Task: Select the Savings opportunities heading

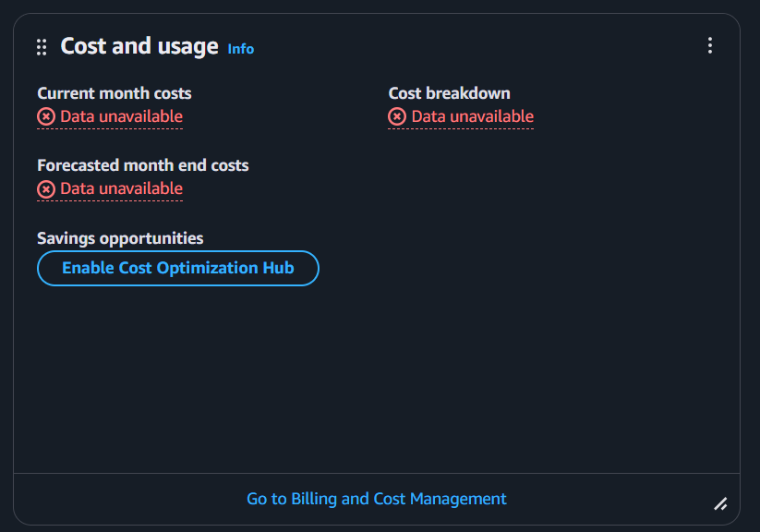Action: tap(120, 238)
